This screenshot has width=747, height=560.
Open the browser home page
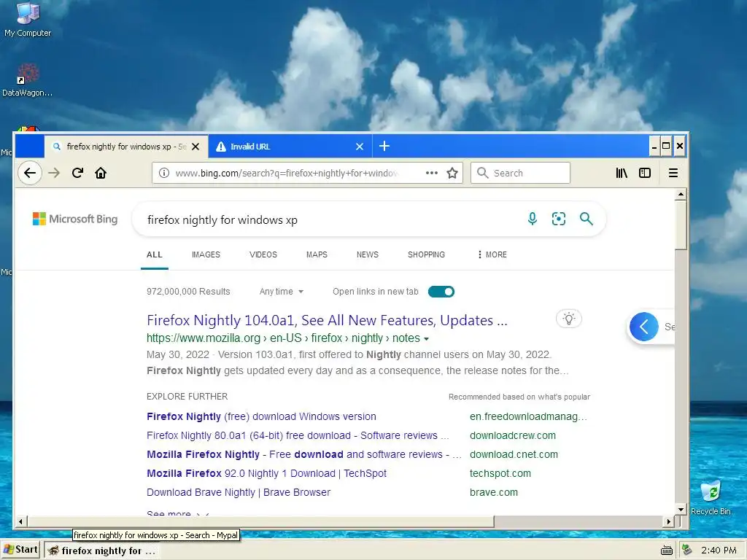point(101,173)
